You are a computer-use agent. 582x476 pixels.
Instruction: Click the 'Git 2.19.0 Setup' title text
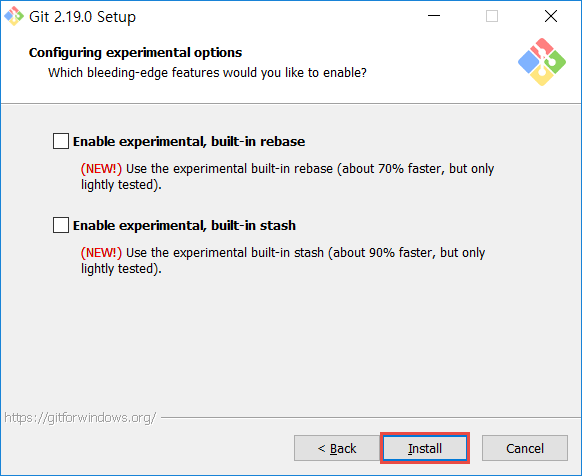pos(82,17)
